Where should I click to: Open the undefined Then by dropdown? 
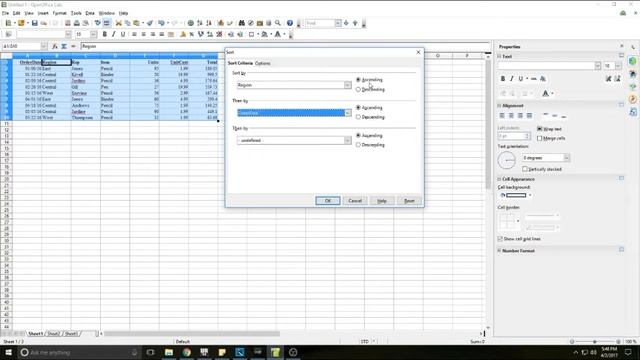pyautogui.click(x=347, y=140)
